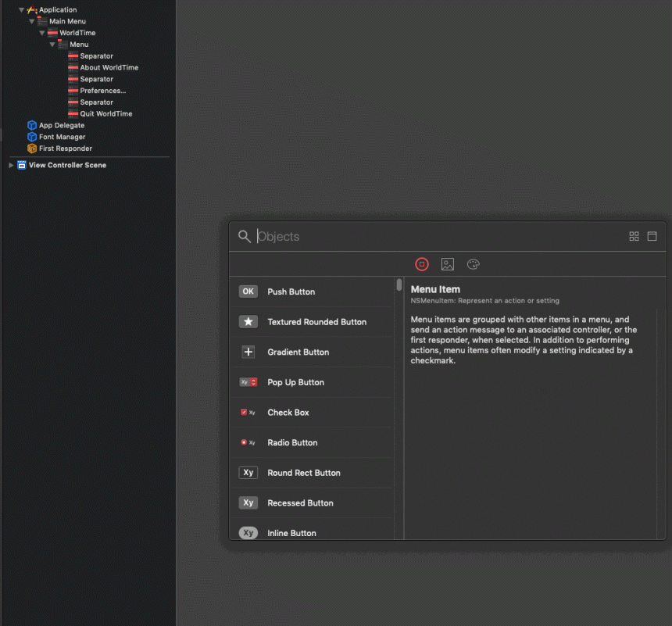This screenshot has width=672, height=626.
Task: Click the magnifying glass search icon
Action: pyautogui.click(x=245, y=236)
